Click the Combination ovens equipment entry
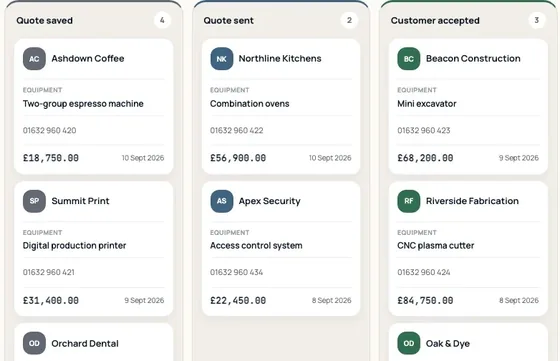The height and width of the screenshot is (361, 560). pyautogui.click(x=250, y=104)
